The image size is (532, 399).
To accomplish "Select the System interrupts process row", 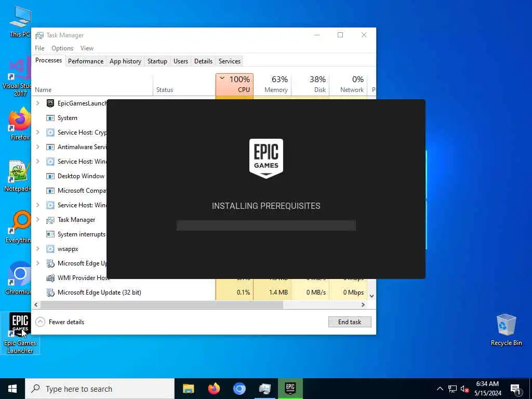I will pyautogui.click(x=69, y=234).
